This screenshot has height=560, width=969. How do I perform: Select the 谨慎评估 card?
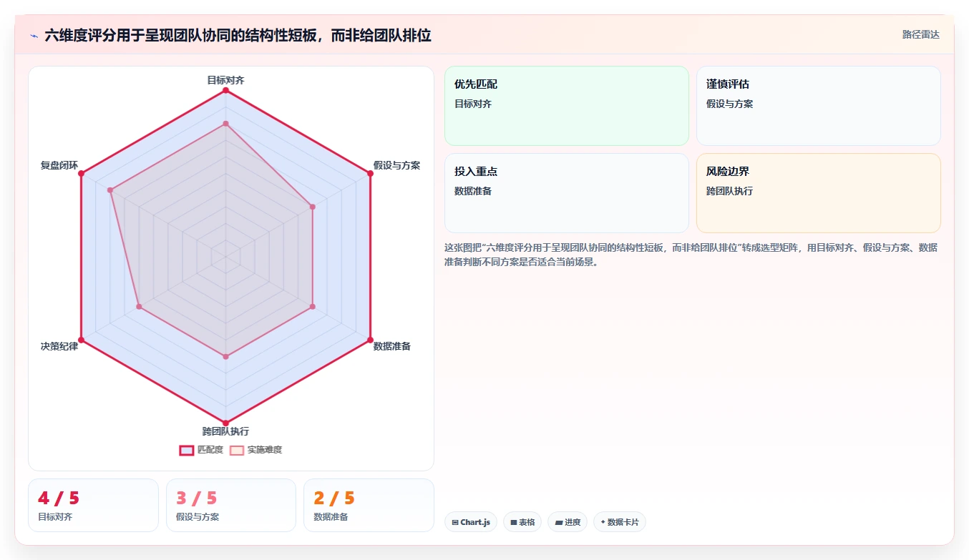coord(819,106)
